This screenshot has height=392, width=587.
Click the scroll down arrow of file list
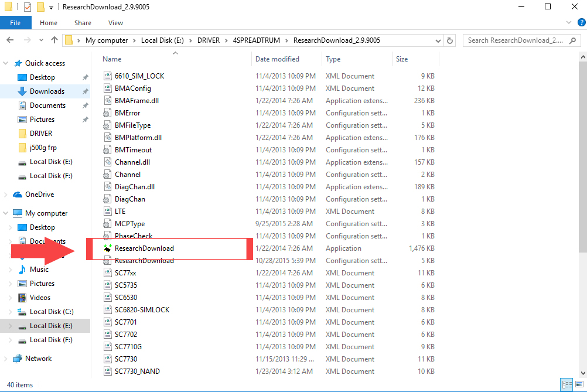click(x=582, y=373)
